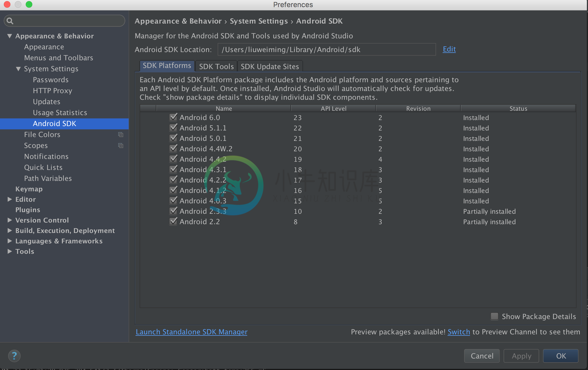Click the Switch to Preview Channel link
This screenshot has width=588, height=370.
click(459, 332)
